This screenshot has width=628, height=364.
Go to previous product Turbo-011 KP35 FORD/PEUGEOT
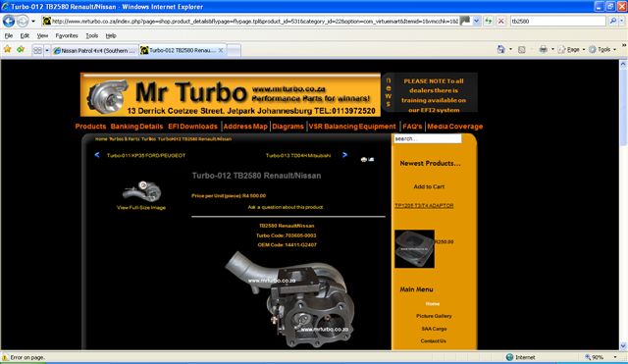pos(146,155)
